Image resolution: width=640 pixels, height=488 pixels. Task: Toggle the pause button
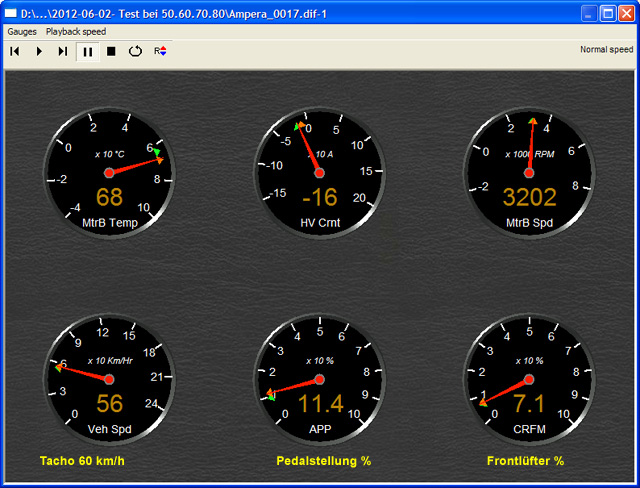(x=88, y=51)
